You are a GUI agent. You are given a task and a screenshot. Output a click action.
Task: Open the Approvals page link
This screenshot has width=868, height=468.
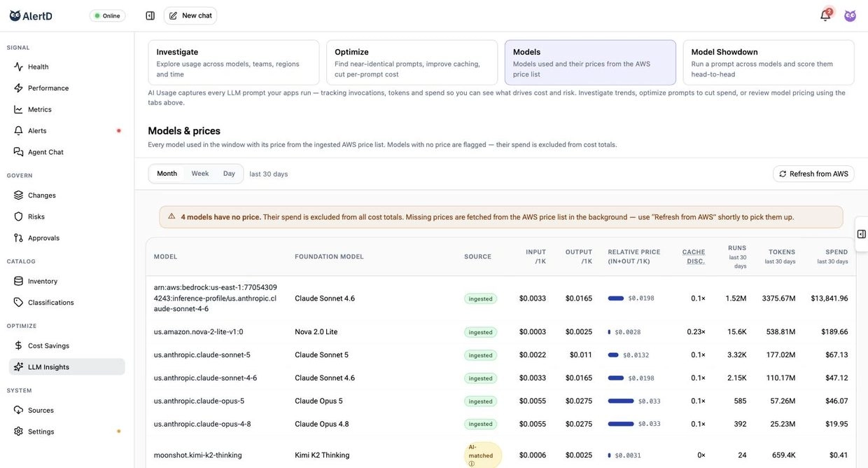[67, 238]
